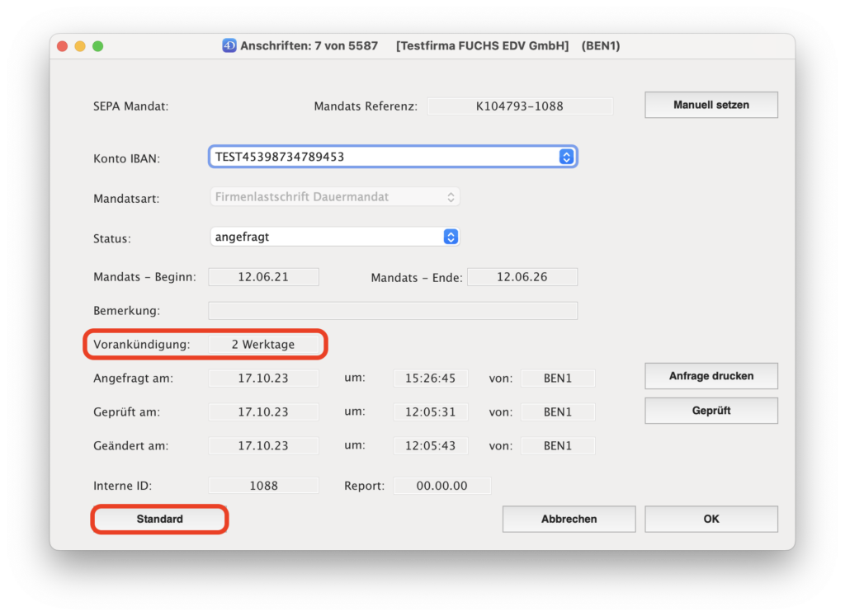Click into the Bemerkung text field
The width and height of the screenshot is (845, 616).
pos(393,311)
